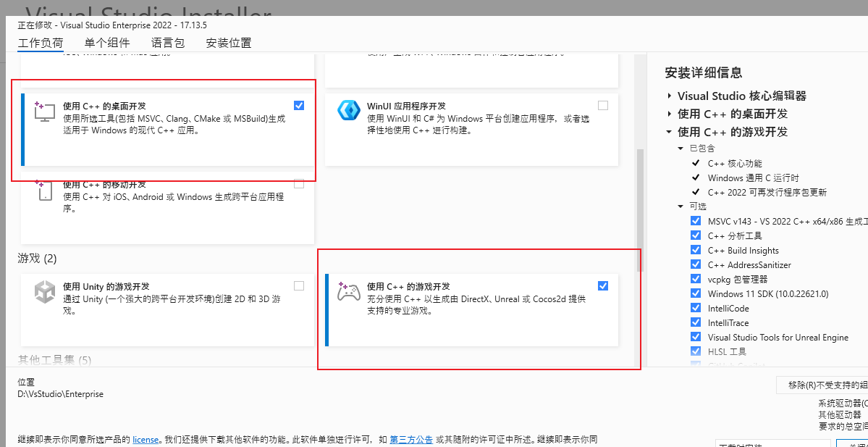Collapse 使用 C++ 的游戏开发 details node
868x447 pixels.
pos(669,132)
